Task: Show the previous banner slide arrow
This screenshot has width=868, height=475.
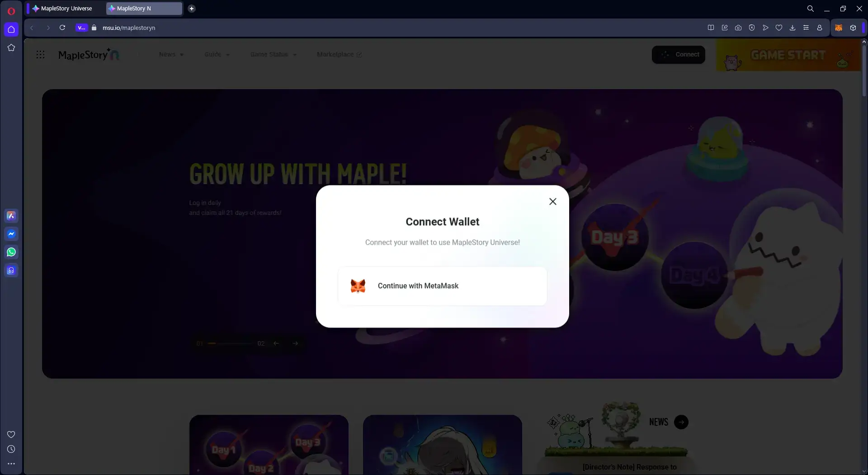Action: click(276, 343)
